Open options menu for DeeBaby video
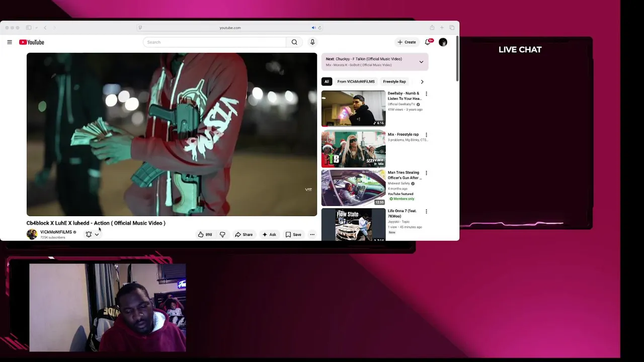The width and height of the screenshot is (644, 362). [x=426, y=94]
